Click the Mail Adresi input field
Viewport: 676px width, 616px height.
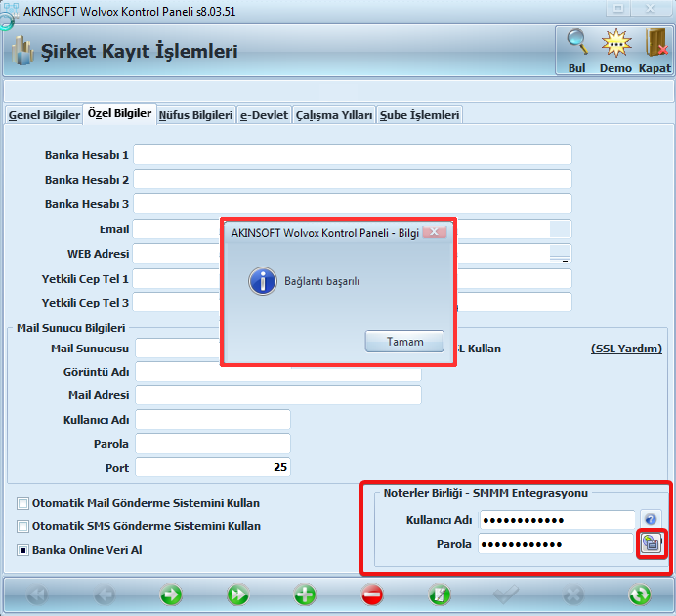278,395
